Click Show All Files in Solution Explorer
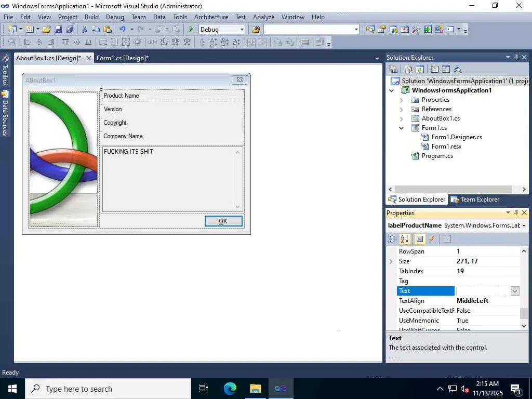The image size is (532, 399). 408,69
